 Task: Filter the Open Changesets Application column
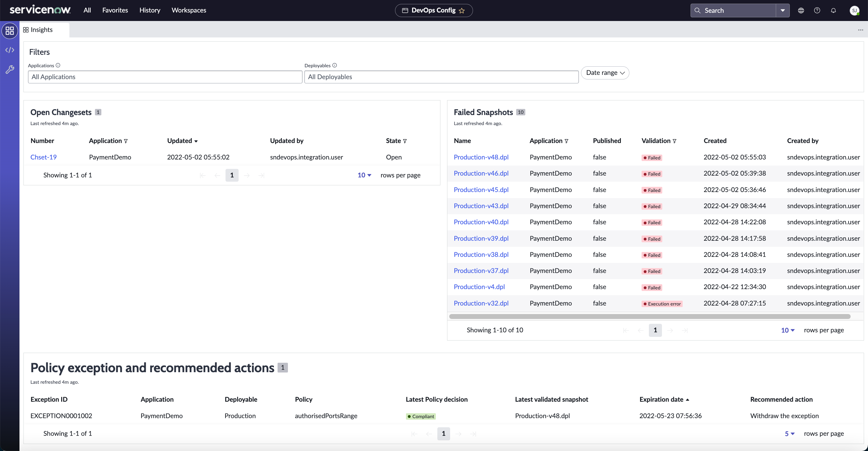(126, 141)
